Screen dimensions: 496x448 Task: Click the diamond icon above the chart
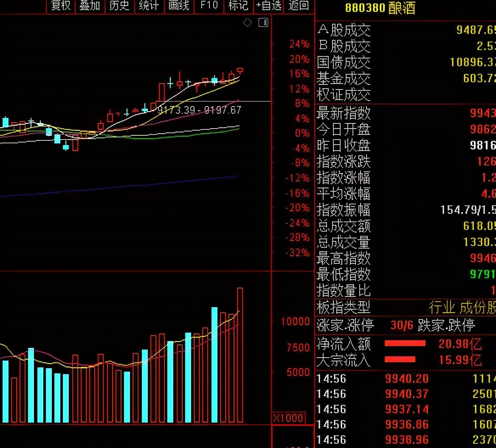(x=248, y=22)
